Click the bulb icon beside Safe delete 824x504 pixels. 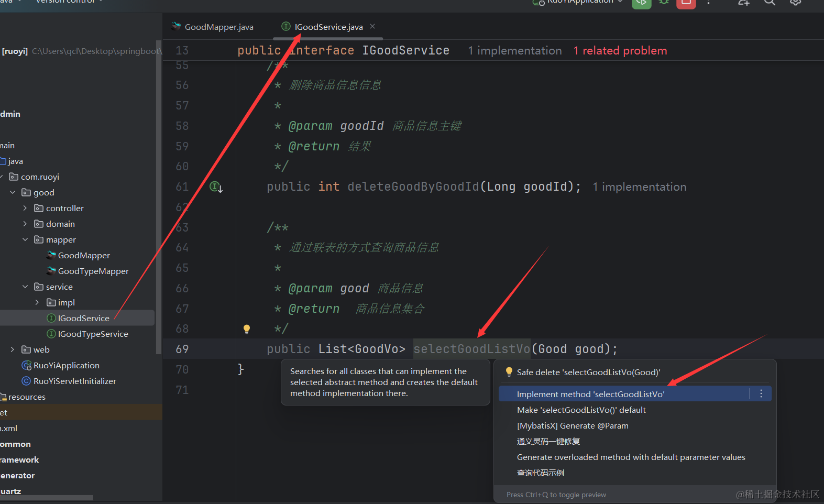pyautogui.click(x=509, y=372)
